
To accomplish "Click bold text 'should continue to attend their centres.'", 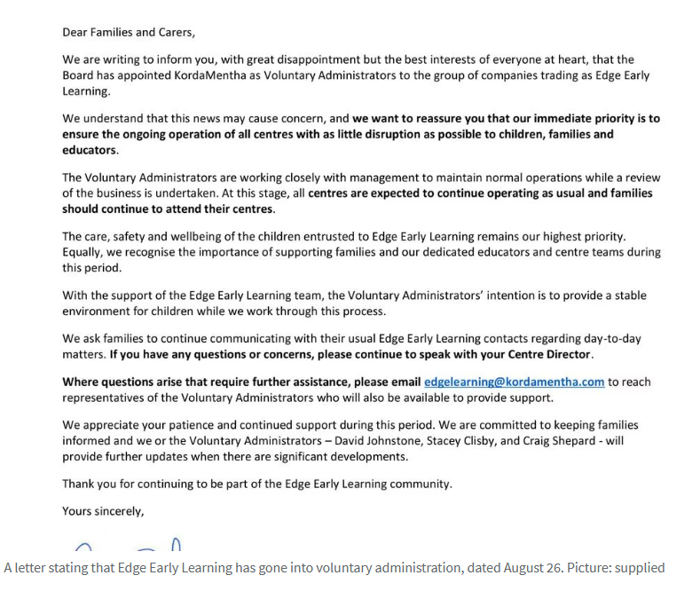I will click(169, 209).
